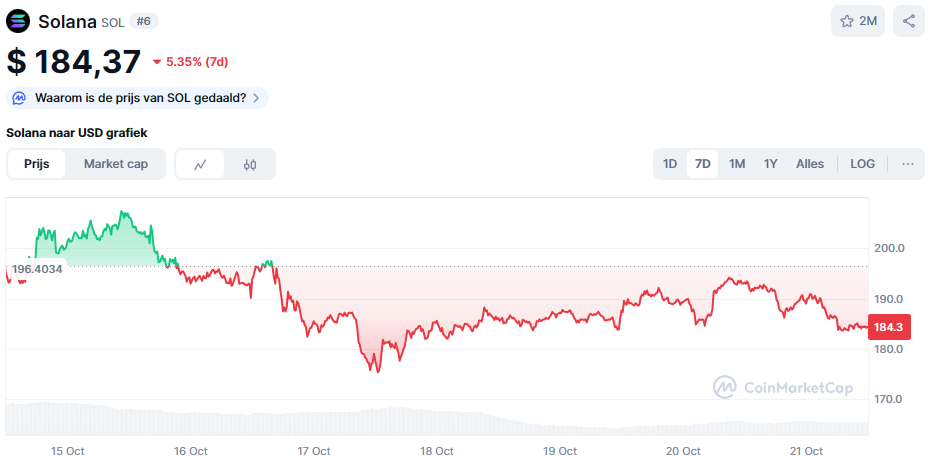Open the three-dots more options menu

tap(908, 164)
